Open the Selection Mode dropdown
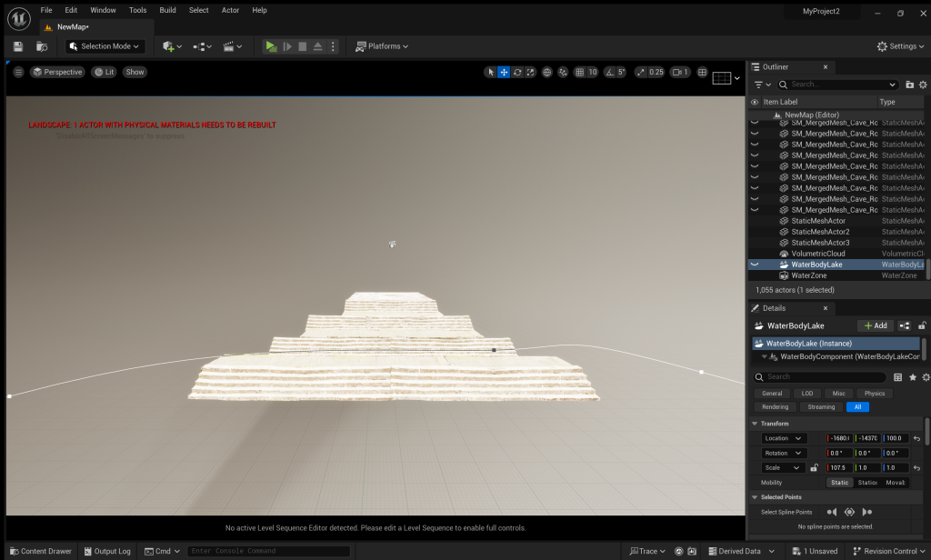The height and width of the screenshot is (560, 931). pyautogui.click(x=105, y=46)
